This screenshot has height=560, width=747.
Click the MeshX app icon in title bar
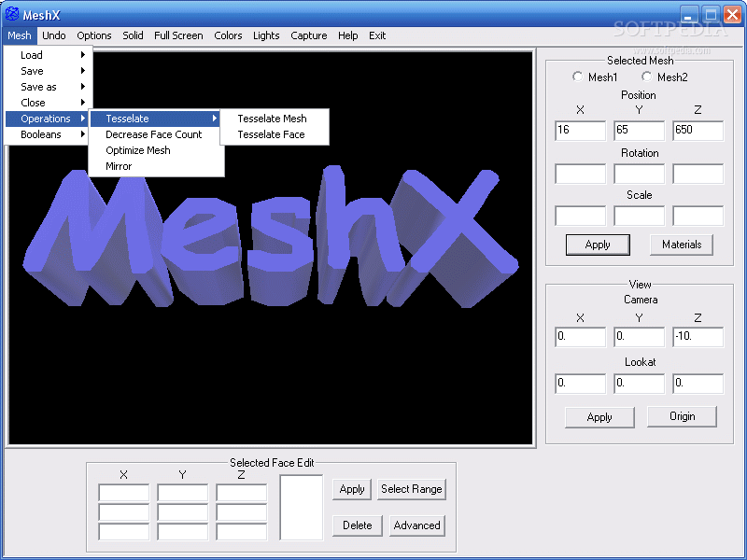[11, 14]
